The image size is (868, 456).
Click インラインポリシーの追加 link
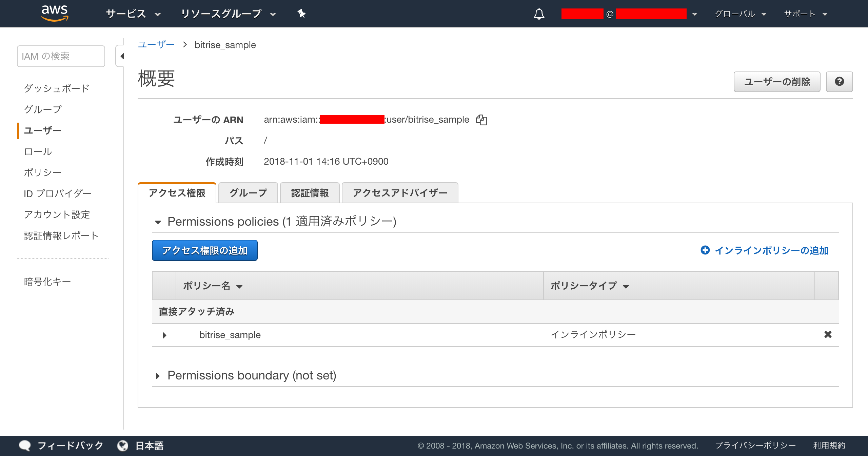tap(765, 250)
